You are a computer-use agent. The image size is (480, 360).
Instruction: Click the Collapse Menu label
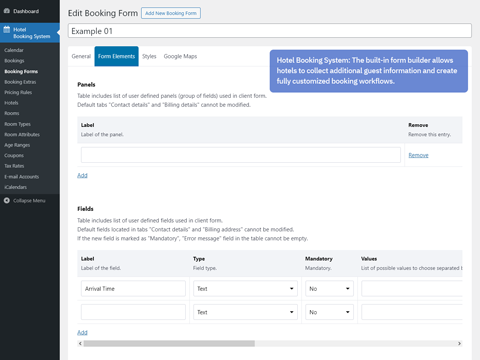pos(29,200)
